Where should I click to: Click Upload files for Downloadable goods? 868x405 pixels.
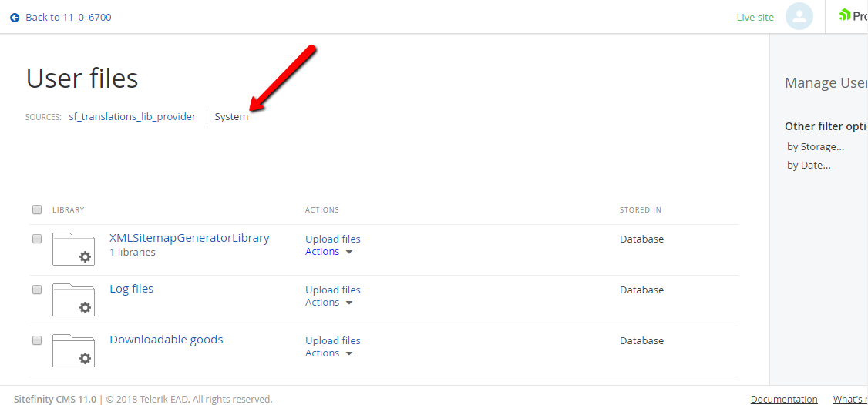click(333, 341)
